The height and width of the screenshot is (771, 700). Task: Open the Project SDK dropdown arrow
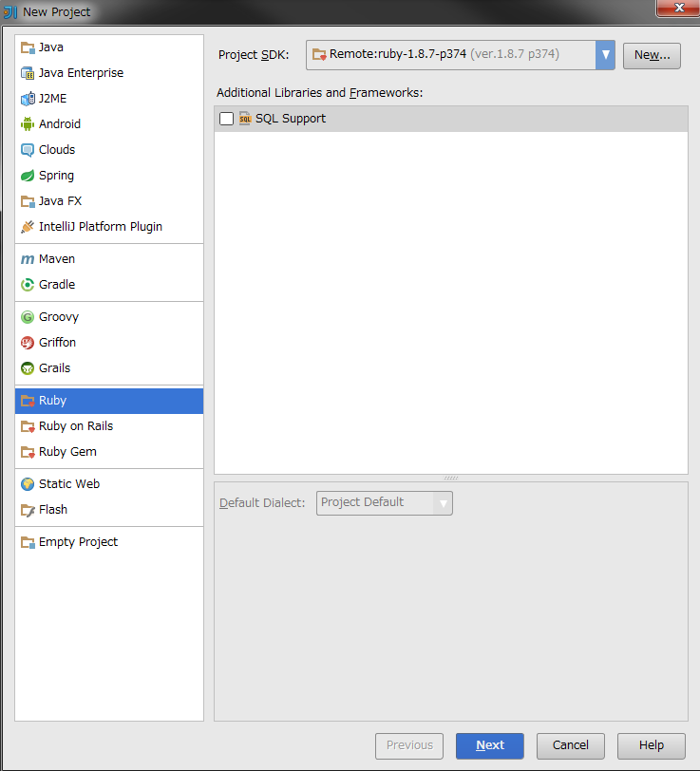[x=605, y=54]
